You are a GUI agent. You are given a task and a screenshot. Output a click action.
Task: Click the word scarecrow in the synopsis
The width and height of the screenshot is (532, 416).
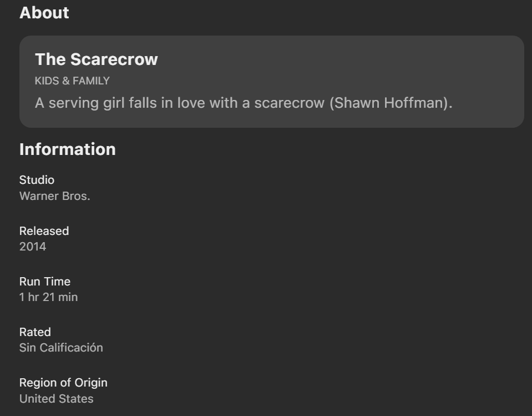tap(289, 103)
